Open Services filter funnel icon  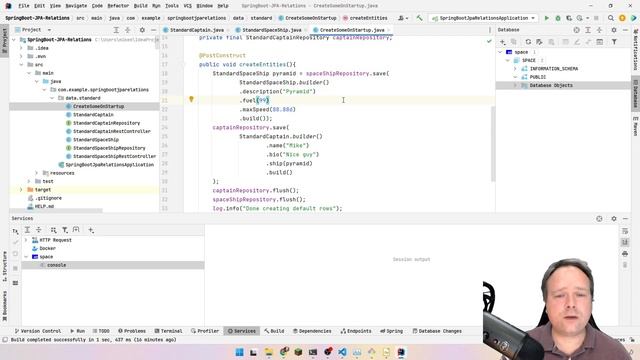[x=65, y=230]
